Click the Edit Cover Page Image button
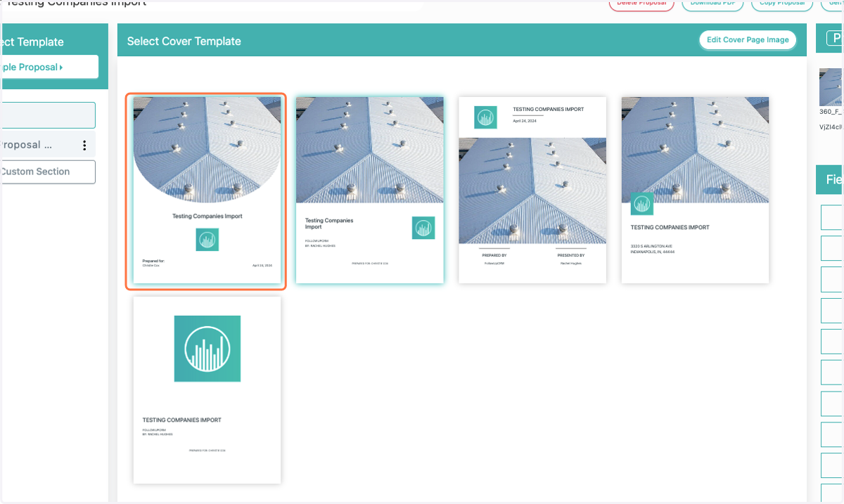Screen dimensions: 844x504 [748, 40]
